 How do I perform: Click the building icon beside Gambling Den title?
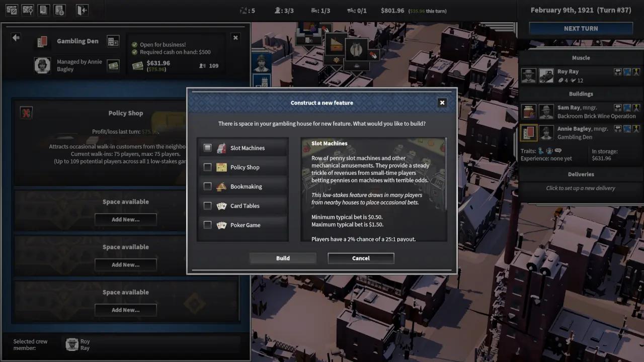[x=113, y=41]
